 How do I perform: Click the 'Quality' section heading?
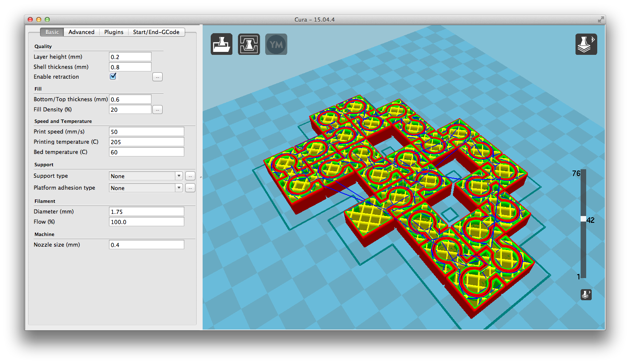43,46
